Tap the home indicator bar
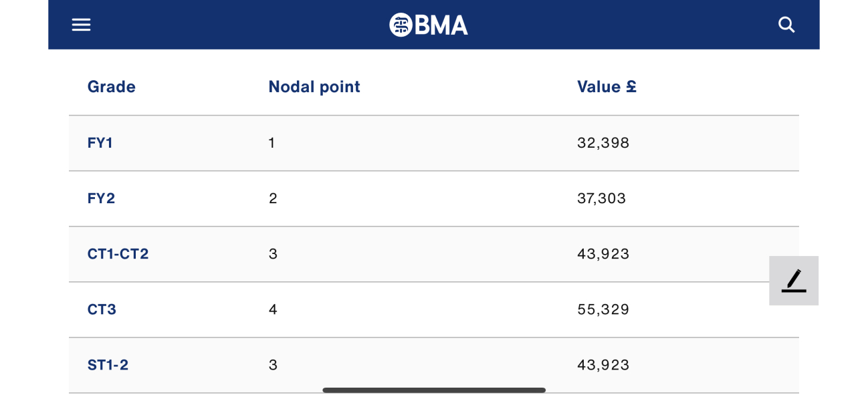The height and width of the screenshot is (401, 868). click(434, 390)
